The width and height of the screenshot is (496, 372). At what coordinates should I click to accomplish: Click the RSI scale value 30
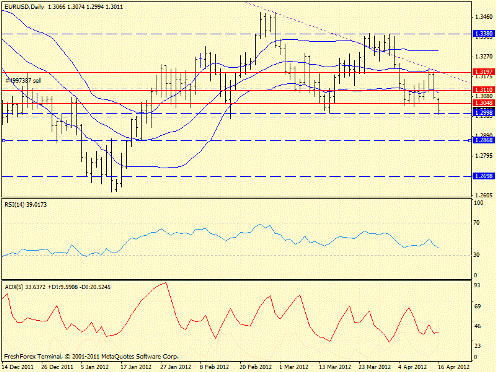click(477, 255)
